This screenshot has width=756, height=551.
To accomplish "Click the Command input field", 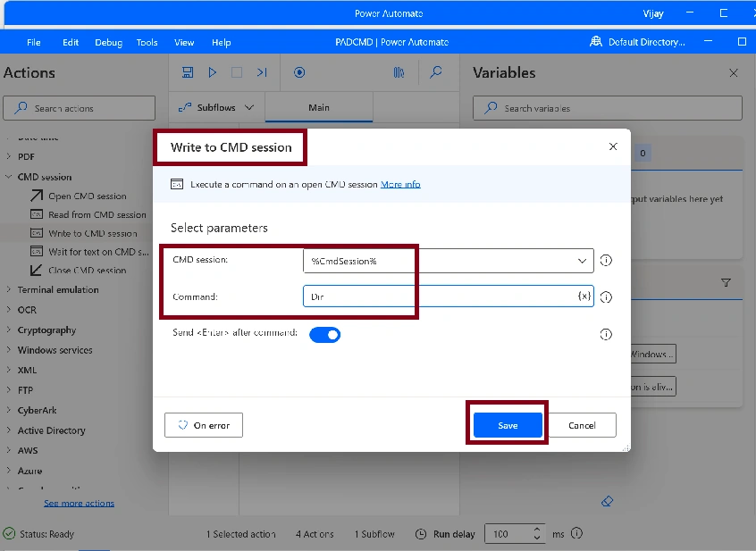I will 449,296.
